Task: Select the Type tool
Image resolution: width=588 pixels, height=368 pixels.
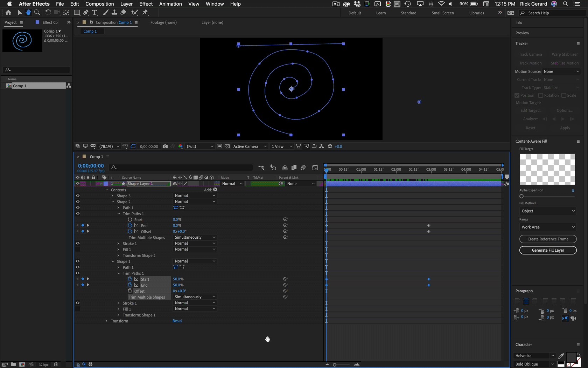Action: click(94, 13)
